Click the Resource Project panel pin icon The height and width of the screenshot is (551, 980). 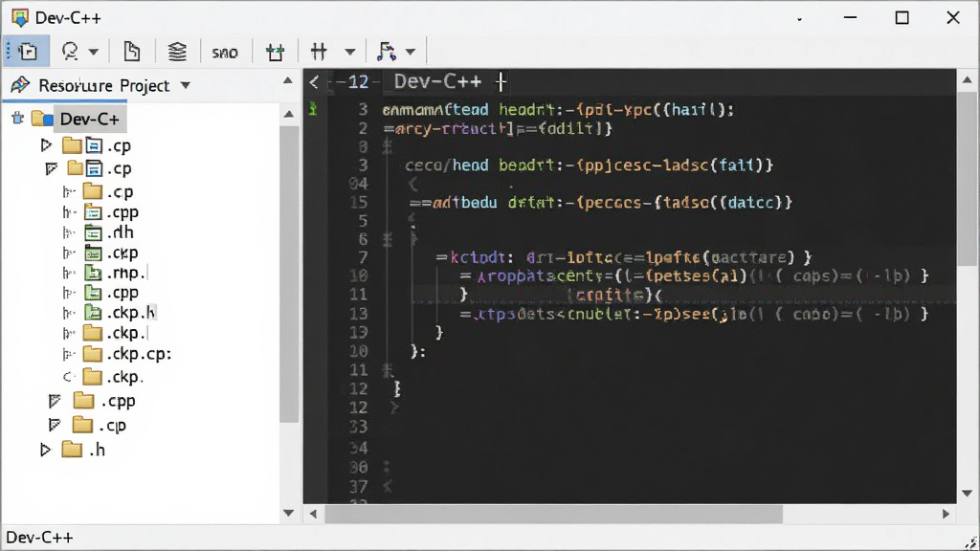tap(20, 85)
